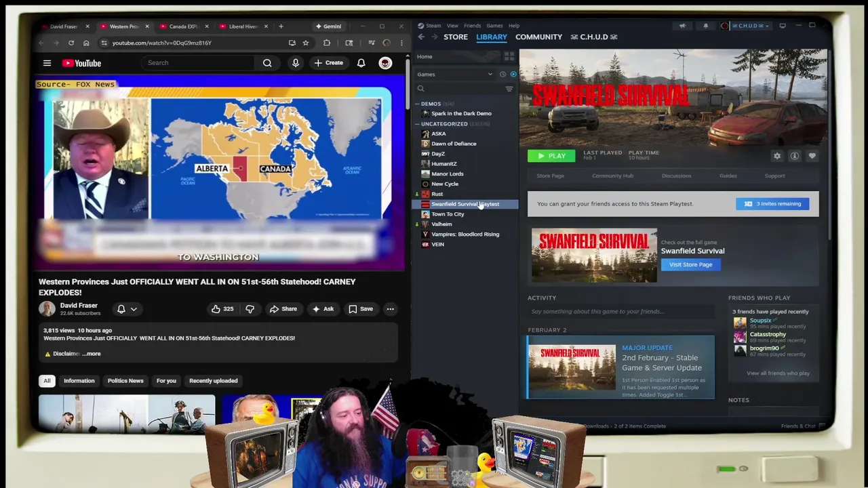Select the For you filter chip
Image resolution: width=868 pixels, height=488 pixels.
tap(166, 381)
